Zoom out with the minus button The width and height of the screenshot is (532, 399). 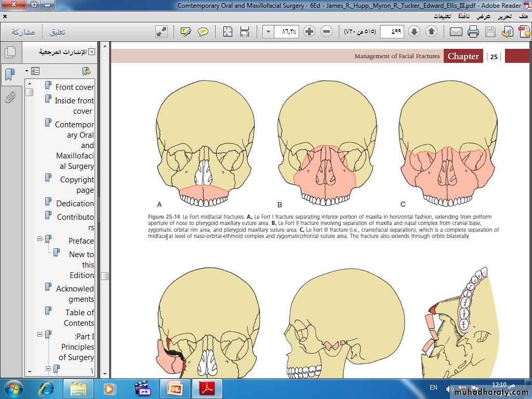pyautogui.click(x=326, y=32)
